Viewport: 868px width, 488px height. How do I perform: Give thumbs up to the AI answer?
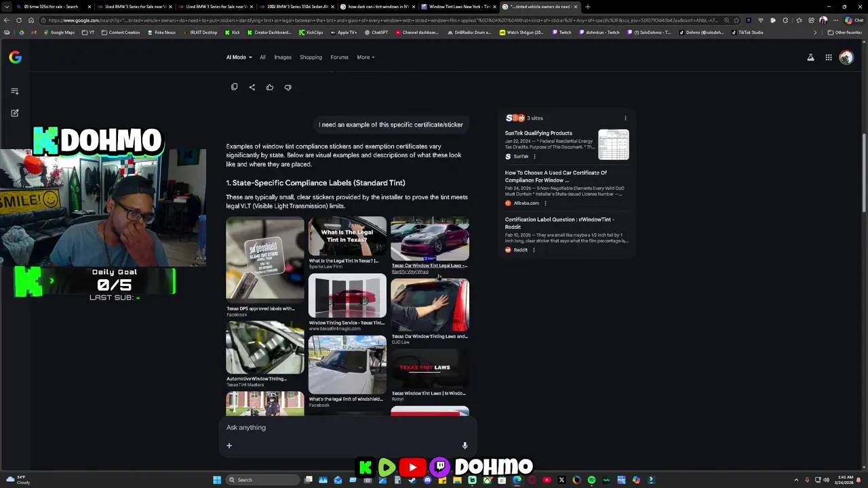click(x=270, y=87)
